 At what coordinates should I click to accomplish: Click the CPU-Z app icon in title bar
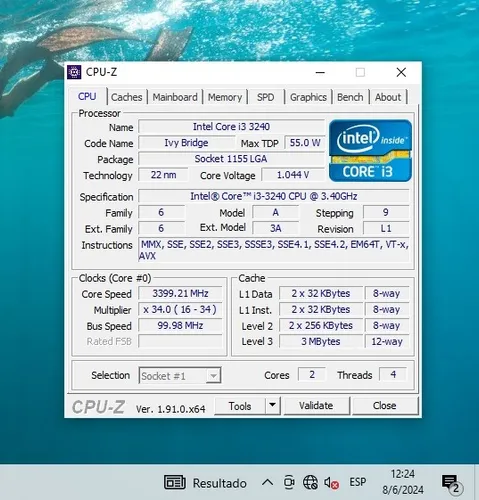(x=74, y=72)
